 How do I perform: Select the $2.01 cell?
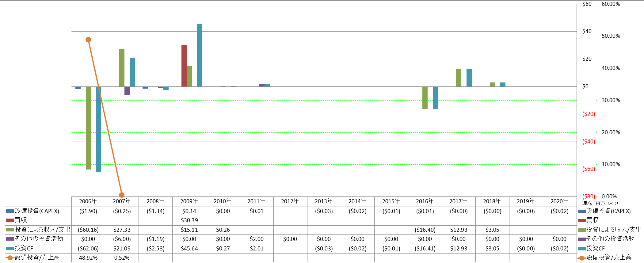point(257,249)
